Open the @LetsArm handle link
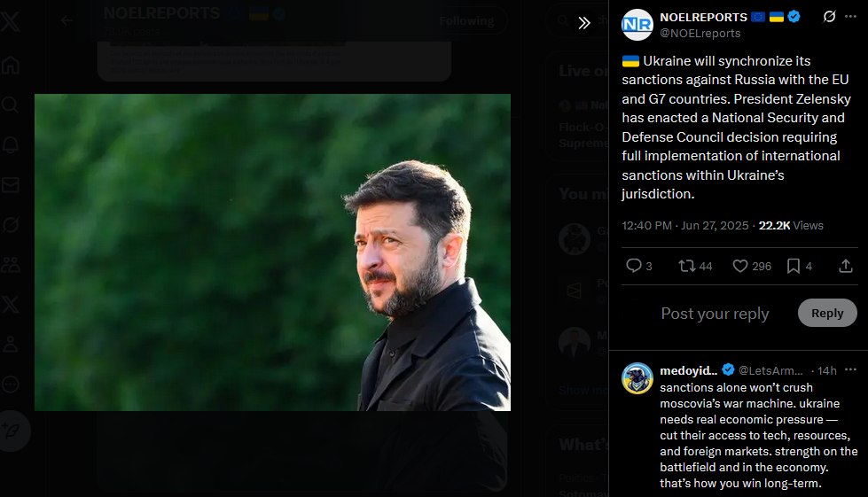The width and height of the screenshot is (868, 497). click(770, 370)
